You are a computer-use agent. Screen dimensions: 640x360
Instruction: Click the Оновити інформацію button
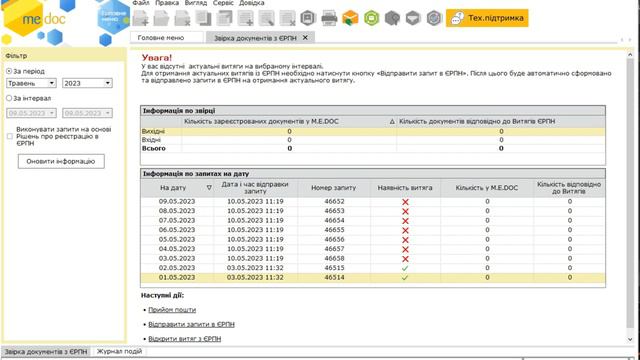pyautogui.click(x=61, y=161)
